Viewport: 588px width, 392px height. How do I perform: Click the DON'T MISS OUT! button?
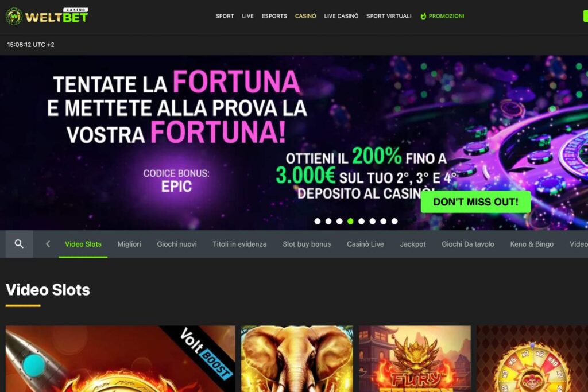point(475,201)
